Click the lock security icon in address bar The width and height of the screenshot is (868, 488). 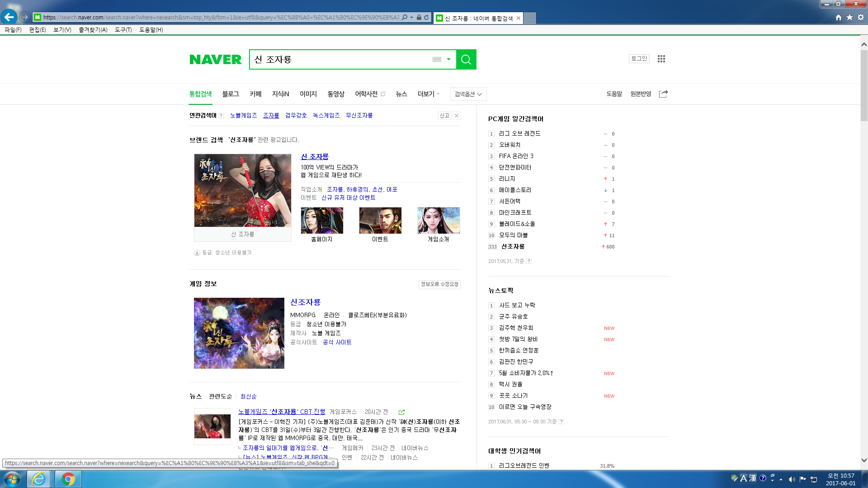419,17
